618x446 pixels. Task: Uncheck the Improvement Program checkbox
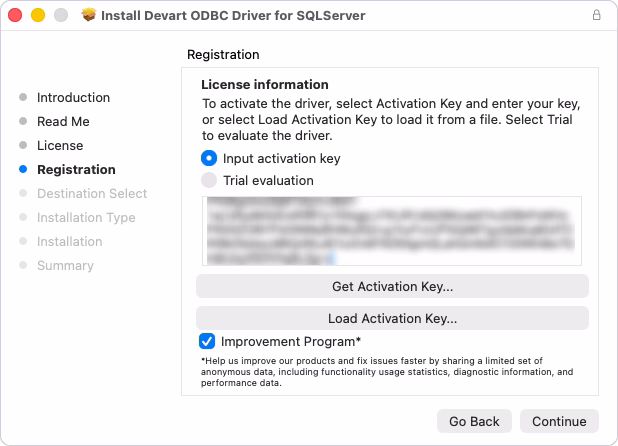coord(207,341)
